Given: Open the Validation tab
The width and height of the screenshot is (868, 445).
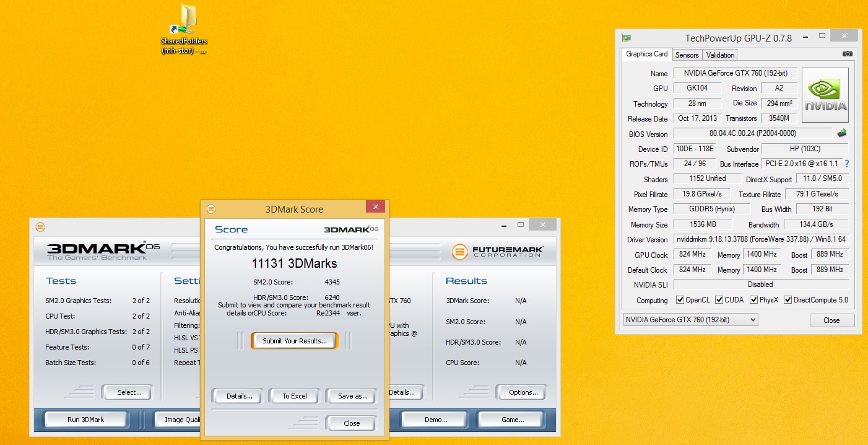Looking at the screenshot, I should 720,55.
